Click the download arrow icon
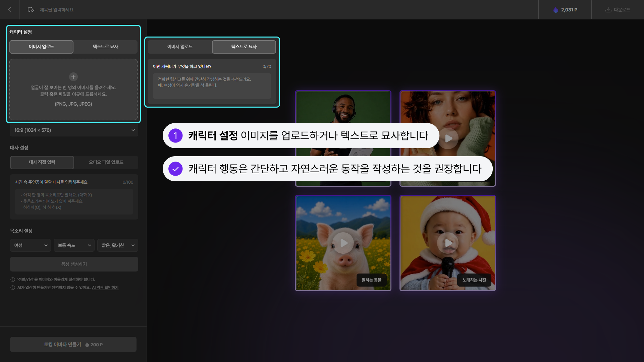This screenshot has width=644, height=362. tap(608, 10)
